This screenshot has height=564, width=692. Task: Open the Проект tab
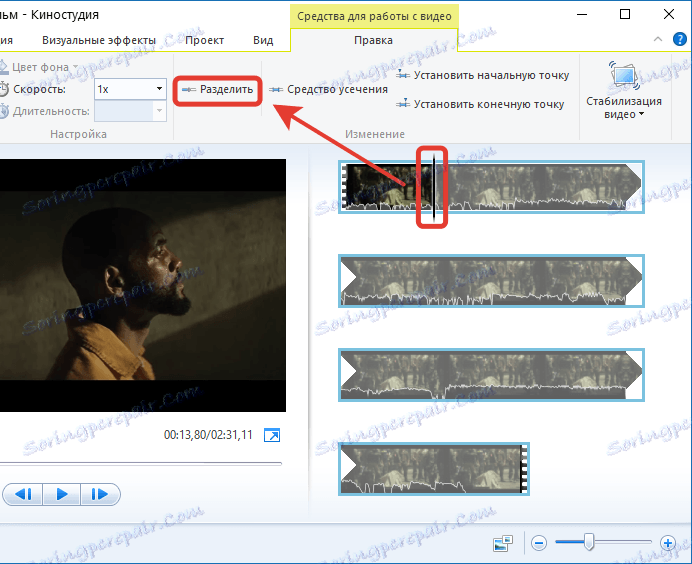click(204, 40)
